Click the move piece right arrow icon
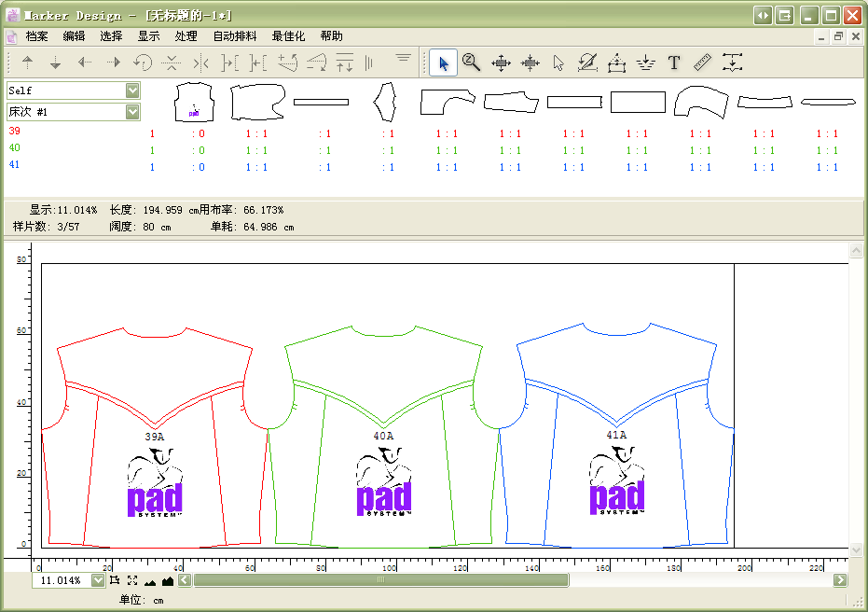Image resolution: width=868 pixels, height=612 pixels. [114, 63]
